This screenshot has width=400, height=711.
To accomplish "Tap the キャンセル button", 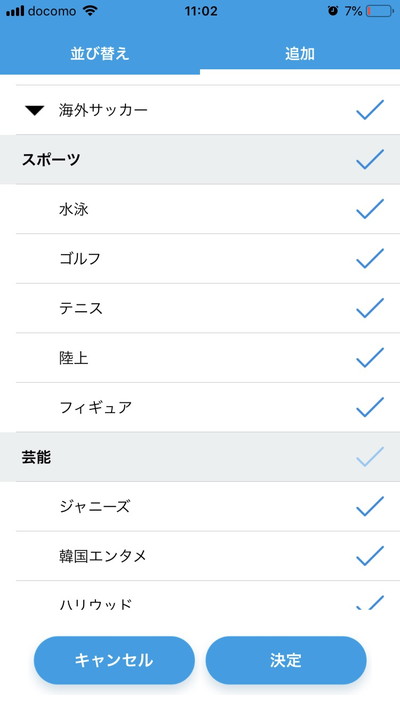I will click(x=114, y=660).
